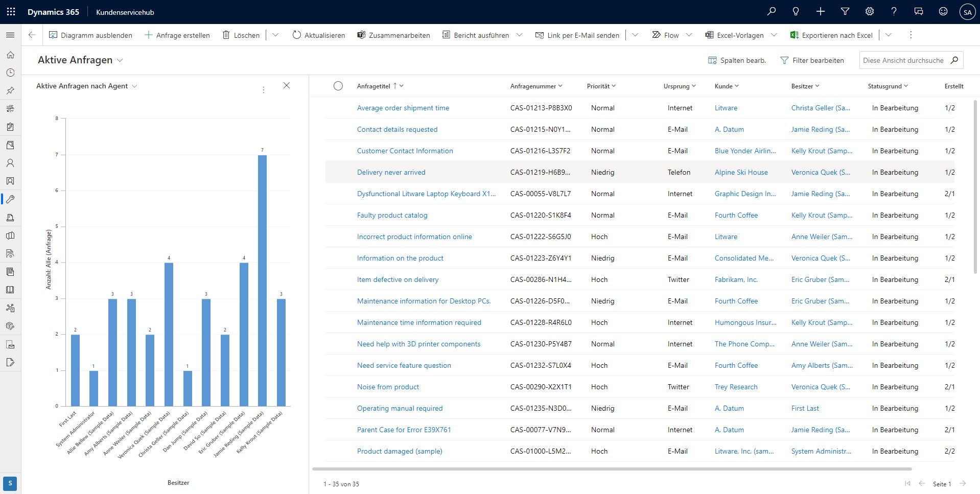Expand Bericht ausführen chevron
The width and height of the screenshot is (980, 494).
point(520,35)
